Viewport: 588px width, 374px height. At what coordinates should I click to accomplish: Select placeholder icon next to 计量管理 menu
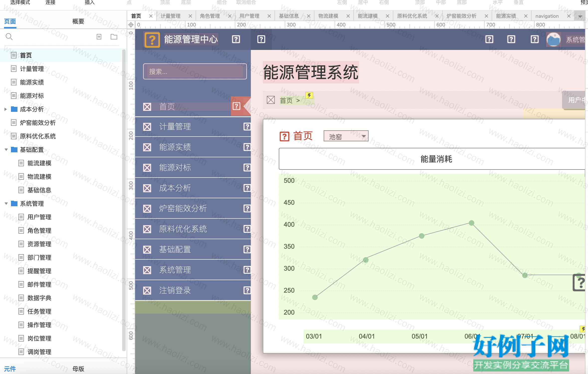[x=147, y=127]
